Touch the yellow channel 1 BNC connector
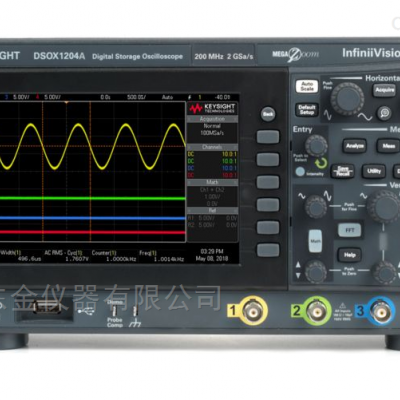Viewport: 400px width, 400px height. pyautogui.click(x=253, y=311)
